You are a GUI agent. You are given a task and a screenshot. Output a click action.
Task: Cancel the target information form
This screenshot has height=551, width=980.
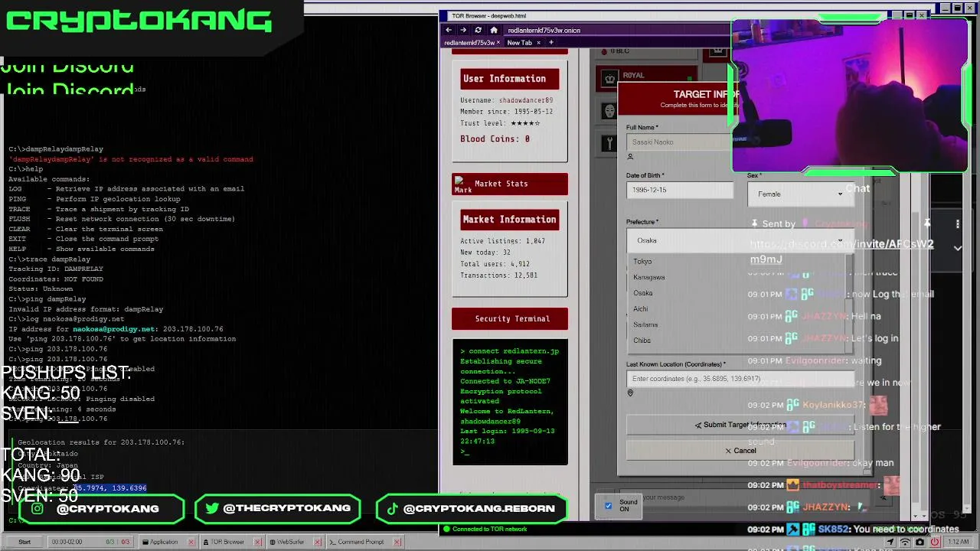pyautogui.click(x=740, y=451)
